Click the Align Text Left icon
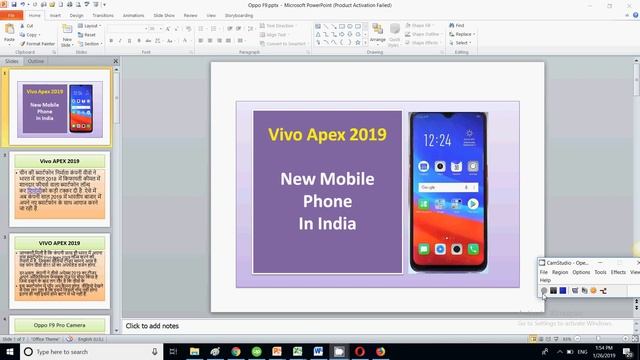This screenshot has width=640, height=360. click(x=201, y=40)
